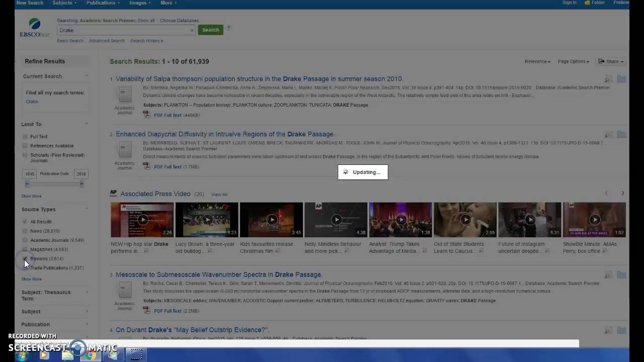Select All Results source type
The height and width of the screenshot is (362, 644).
(x=25, y=222)
